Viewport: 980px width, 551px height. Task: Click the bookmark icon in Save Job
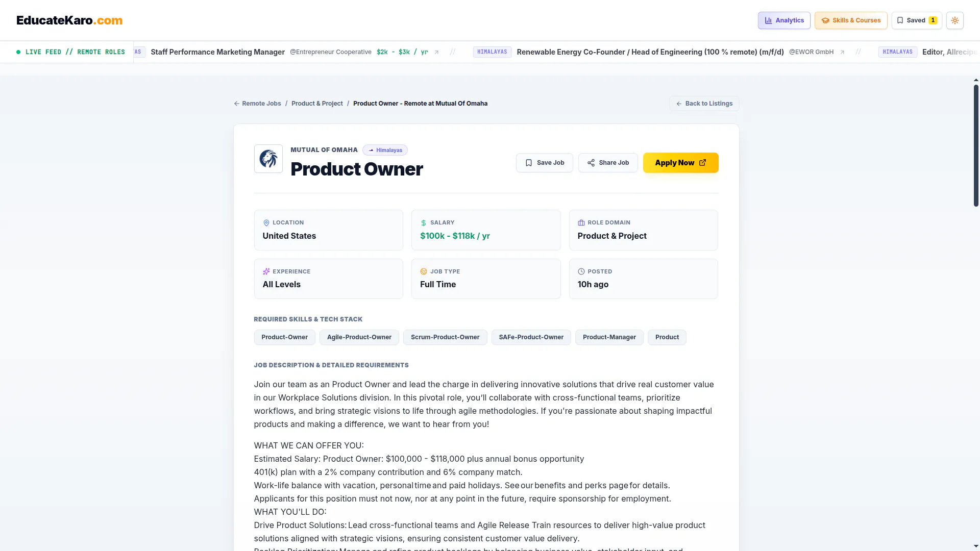coord(529,163)
